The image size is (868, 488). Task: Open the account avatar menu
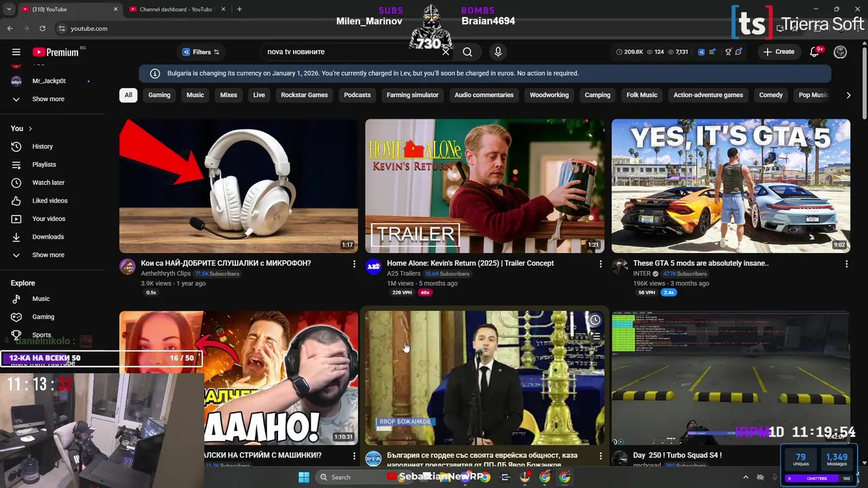(840, 52)
